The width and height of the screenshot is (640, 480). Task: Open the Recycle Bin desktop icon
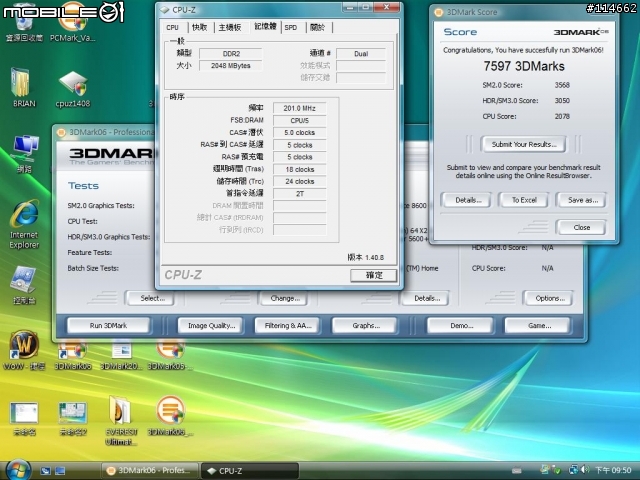click(23, 24)
